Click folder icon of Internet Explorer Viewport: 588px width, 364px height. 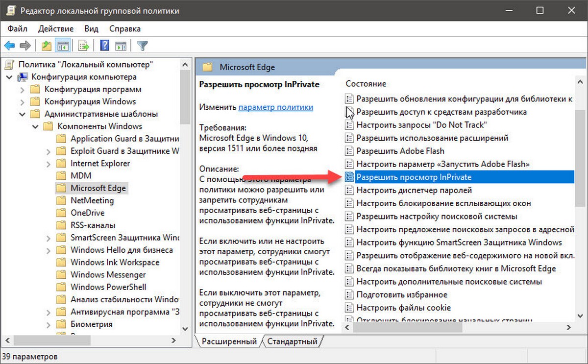[61, 163]
